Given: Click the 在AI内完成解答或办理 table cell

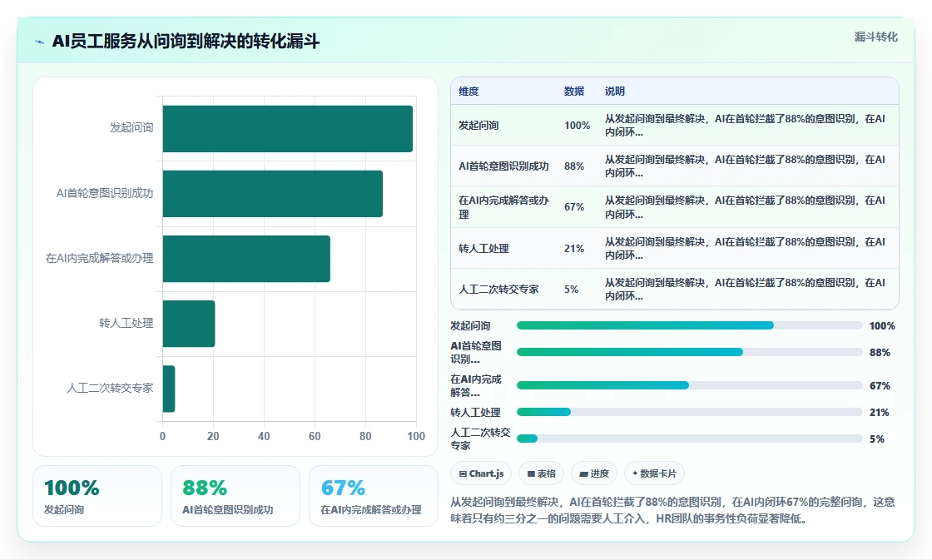Looking at the screenshot, I should point(503,207).
